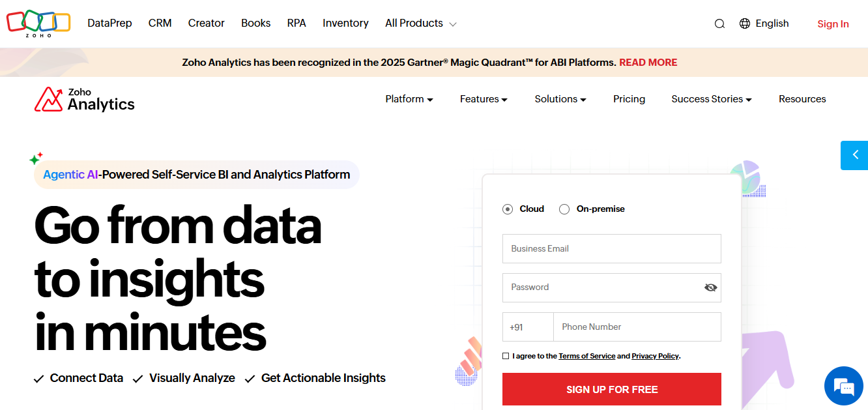Select the On-premise deployment option
The height and width of the screenshot is (410, 868).
pos(564,209)
